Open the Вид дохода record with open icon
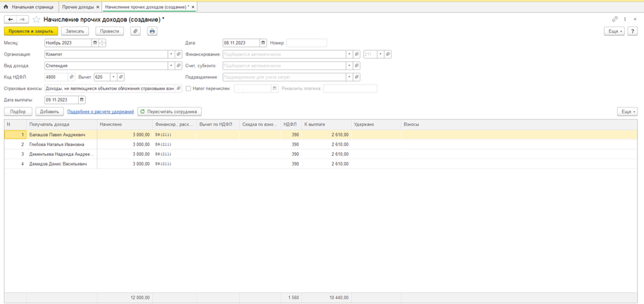Viewport: 644px width, 304px height. [x=179, y=65]
